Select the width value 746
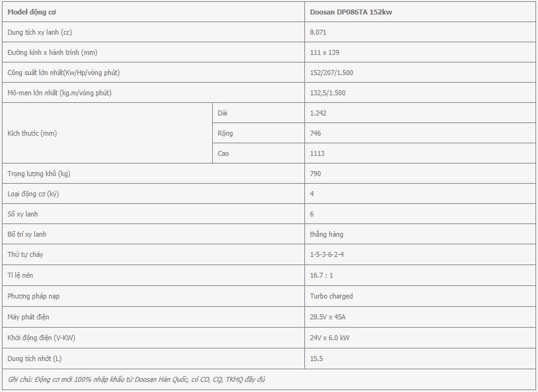 tap(315, 133)
